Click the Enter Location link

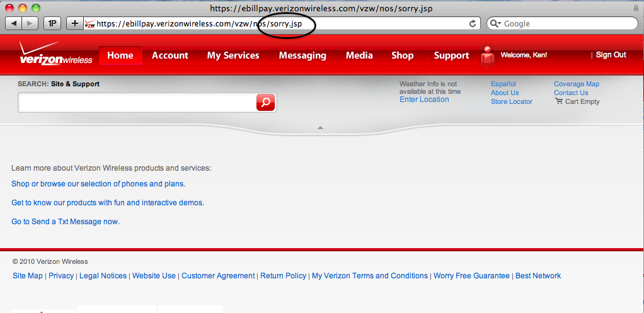[424, 100]
